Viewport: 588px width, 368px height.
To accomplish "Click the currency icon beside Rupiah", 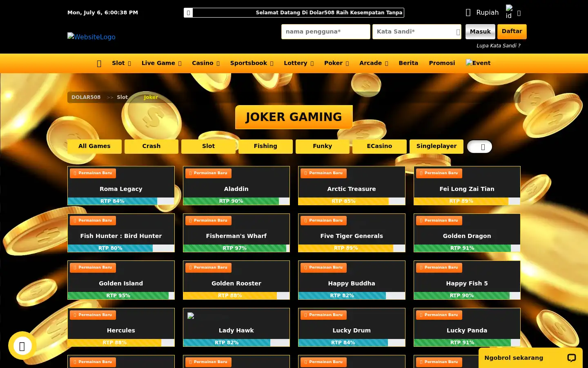I will (x=468, y=13).
